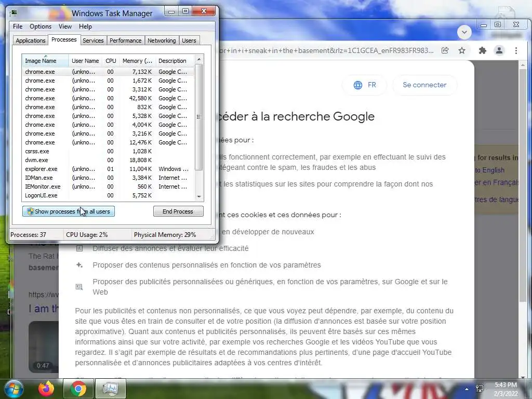Click Chrome's share page icon
The width and height of the screenshot is (532, 399).
[x=445, y=50]
